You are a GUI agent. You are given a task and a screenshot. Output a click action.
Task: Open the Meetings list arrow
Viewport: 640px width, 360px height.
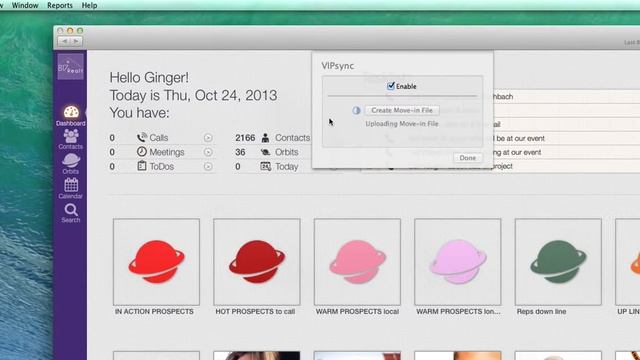point(208,152)
